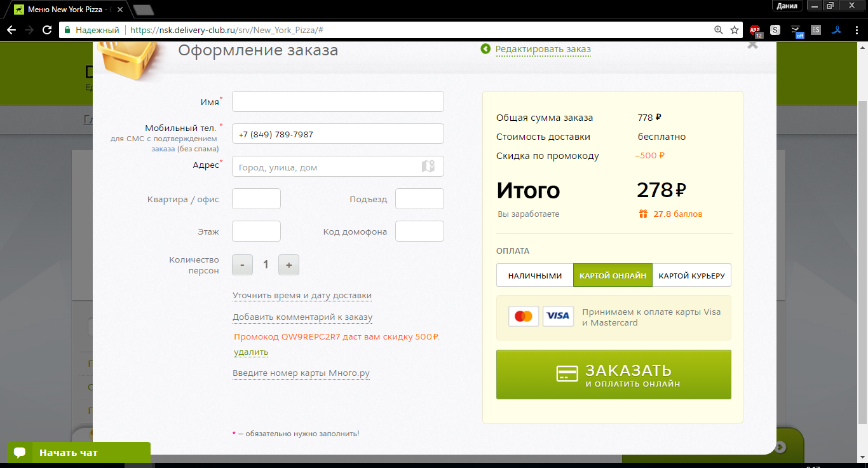Click the Данил profile button
The image size is (868, 468).
(x=787, y=6)
